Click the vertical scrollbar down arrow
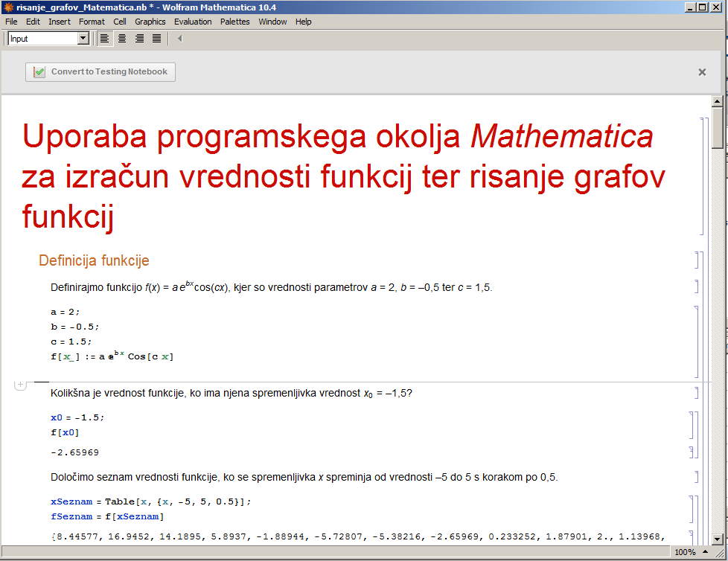Viewport: 728px width, 561px height. click(x=717, y=539)
